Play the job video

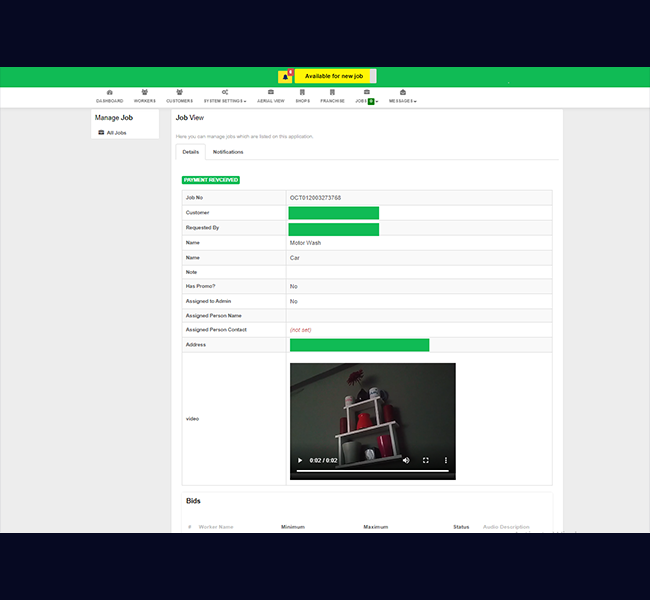click(x=300, y=460)
